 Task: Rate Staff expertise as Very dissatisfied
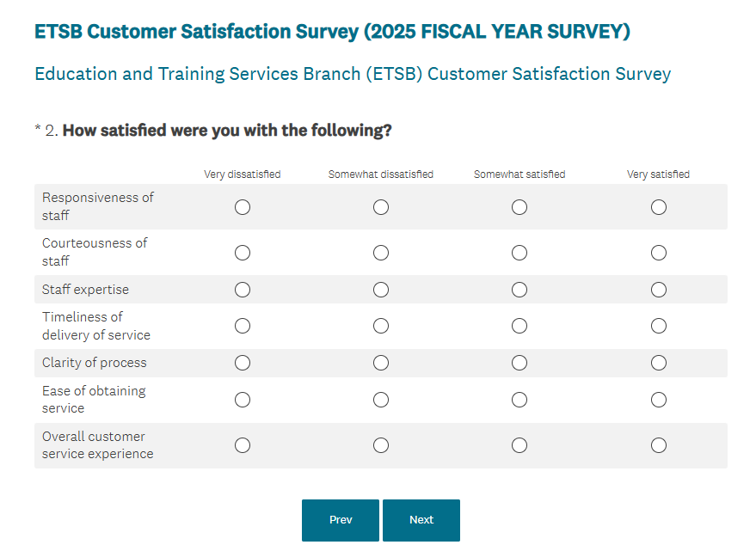click(243, 290)
